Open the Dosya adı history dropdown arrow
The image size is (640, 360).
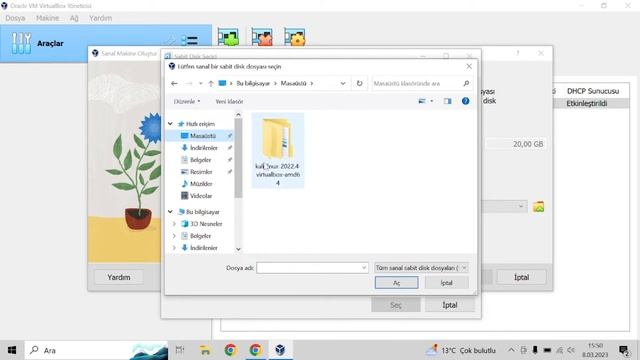point(364,268)
